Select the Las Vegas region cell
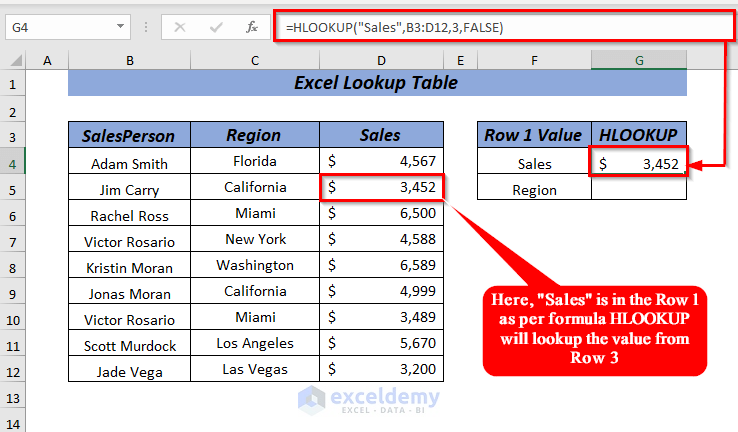738x432 pixels. (255, 369)
